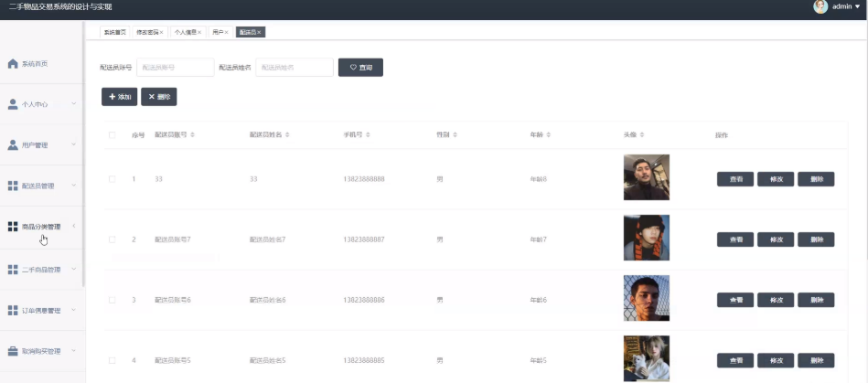Expand 二手商品管理 menu chevron
The height and width of the screenshot is (383, 868).
click(73, 269)
